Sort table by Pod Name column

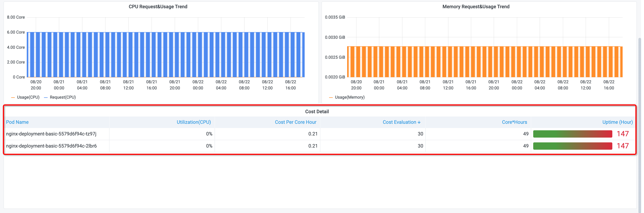coord(17,122)
